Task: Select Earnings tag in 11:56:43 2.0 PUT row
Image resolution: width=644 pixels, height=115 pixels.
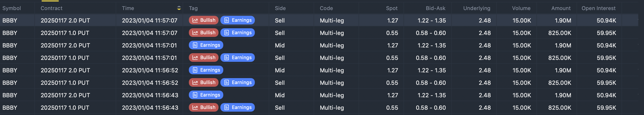Action: 206,95
